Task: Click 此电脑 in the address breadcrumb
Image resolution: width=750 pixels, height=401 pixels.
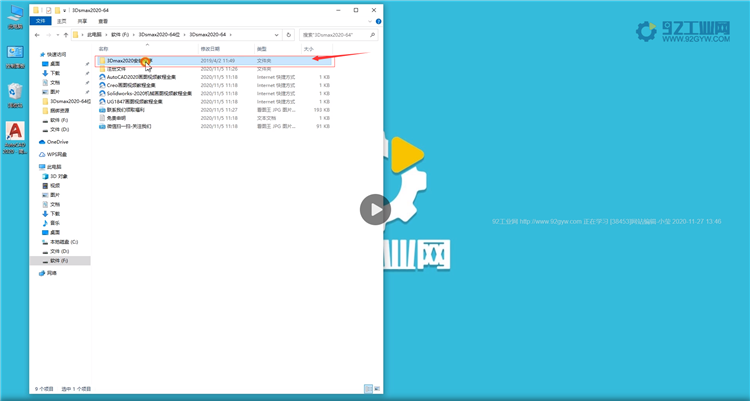Action: (x=94, y=35)
